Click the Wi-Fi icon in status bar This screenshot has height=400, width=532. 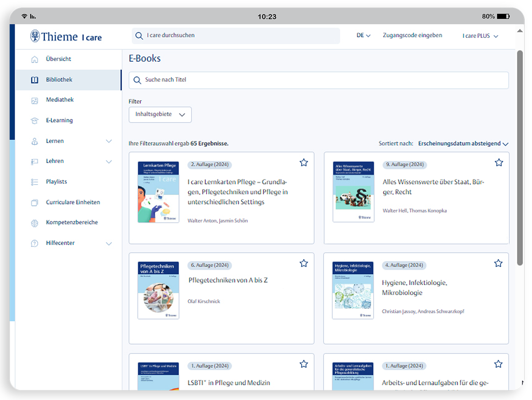tap(24, 16)
